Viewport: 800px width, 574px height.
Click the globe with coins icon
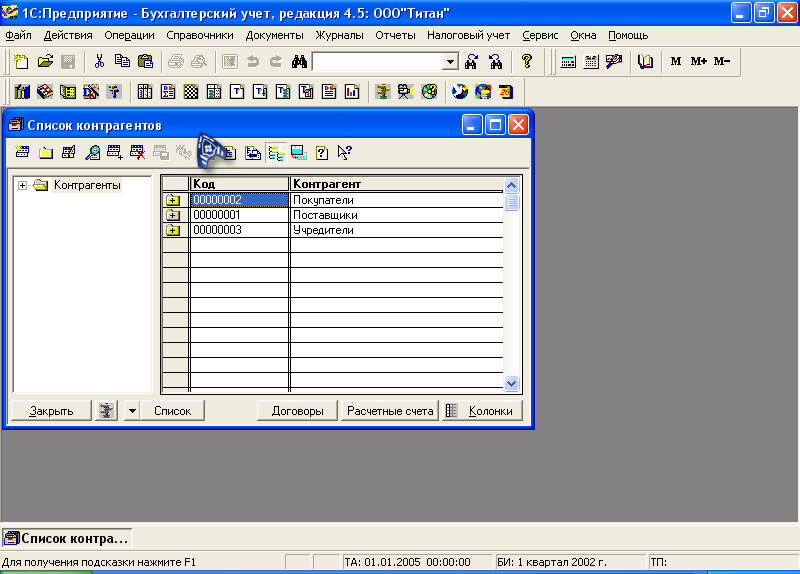(x=483, y=92)
